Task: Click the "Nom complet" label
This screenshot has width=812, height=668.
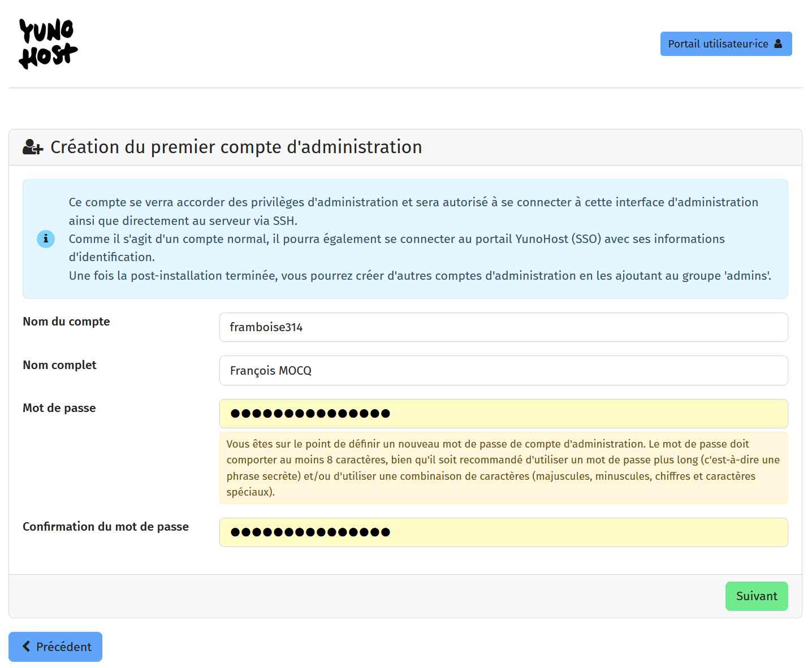Action: [x=59, y=365]
